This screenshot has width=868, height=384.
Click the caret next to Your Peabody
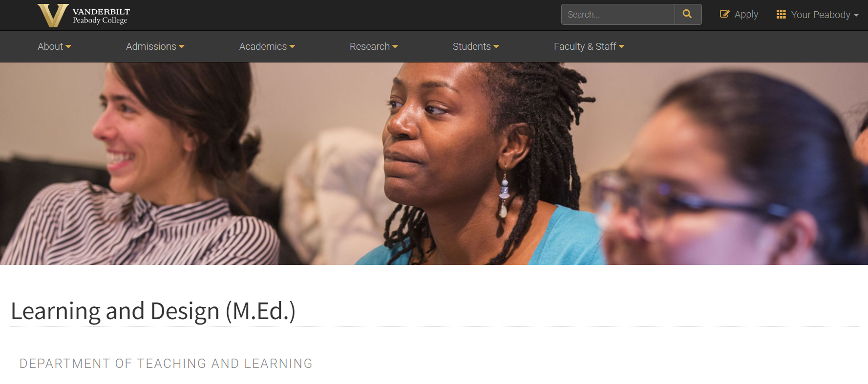tap(856, 16)
